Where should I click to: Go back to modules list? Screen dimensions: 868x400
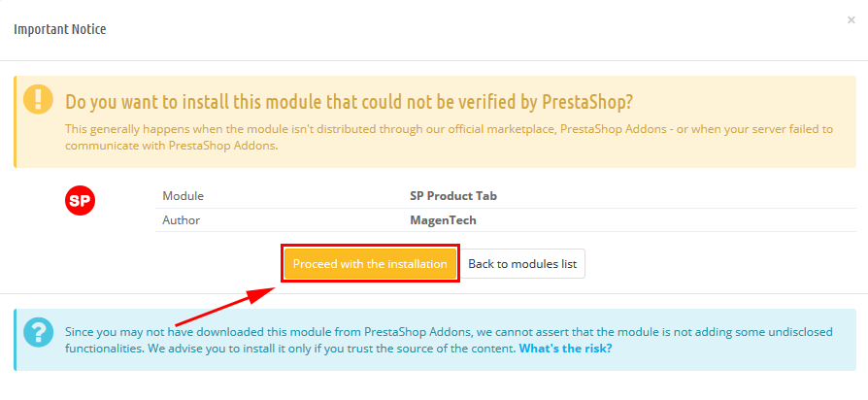[522, 264]
